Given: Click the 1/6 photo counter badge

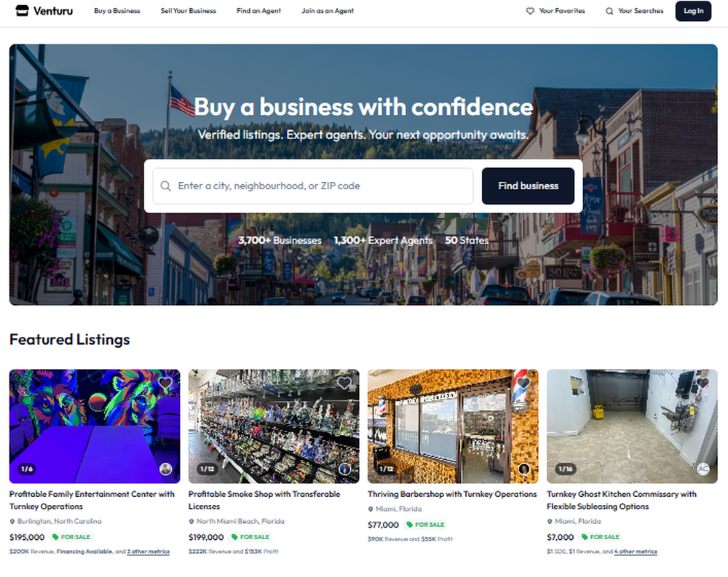Looking at the screenshot, I should (28, 469).
